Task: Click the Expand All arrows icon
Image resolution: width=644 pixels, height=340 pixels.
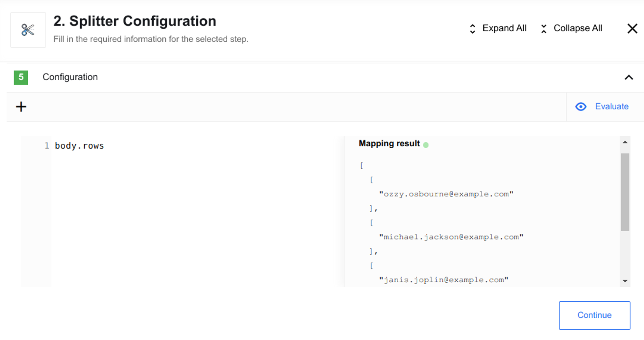Action: pyautogui.click(x=472, y=29)
